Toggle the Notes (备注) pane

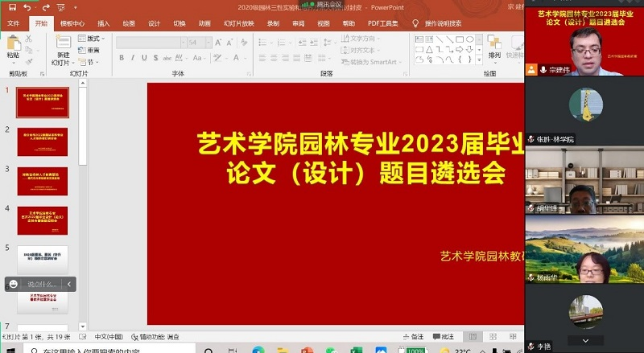point(412,336)
